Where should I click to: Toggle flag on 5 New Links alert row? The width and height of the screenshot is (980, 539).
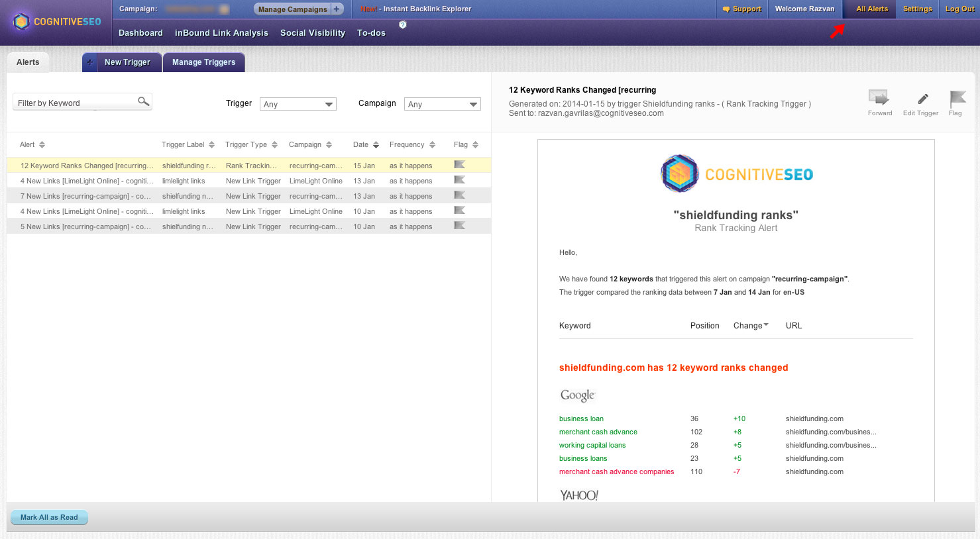pyautogui.click(x=459, y=226)
